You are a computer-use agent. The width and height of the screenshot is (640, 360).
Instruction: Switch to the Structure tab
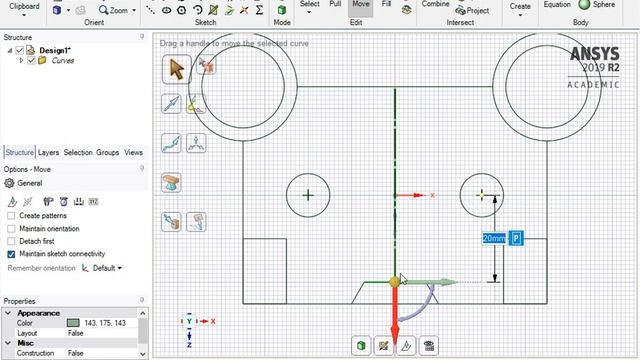tap(20, 152)
